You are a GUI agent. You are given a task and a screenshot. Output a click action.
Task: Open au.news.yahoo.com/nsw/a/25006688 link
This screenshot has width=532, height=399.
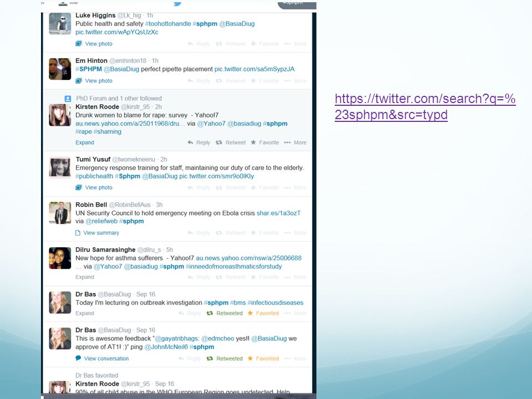click(x=249, y=258)
